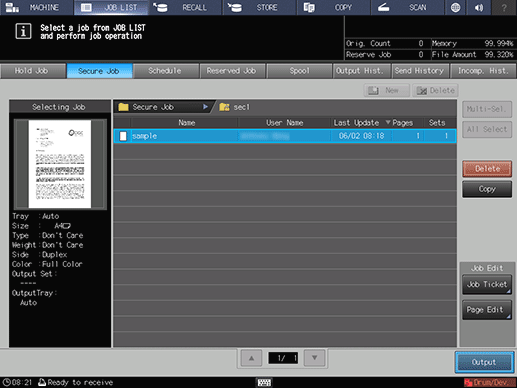Click the job preview thumbnail
The width and height of the screenshot is (517, 388).
click(x=60, y=164)
